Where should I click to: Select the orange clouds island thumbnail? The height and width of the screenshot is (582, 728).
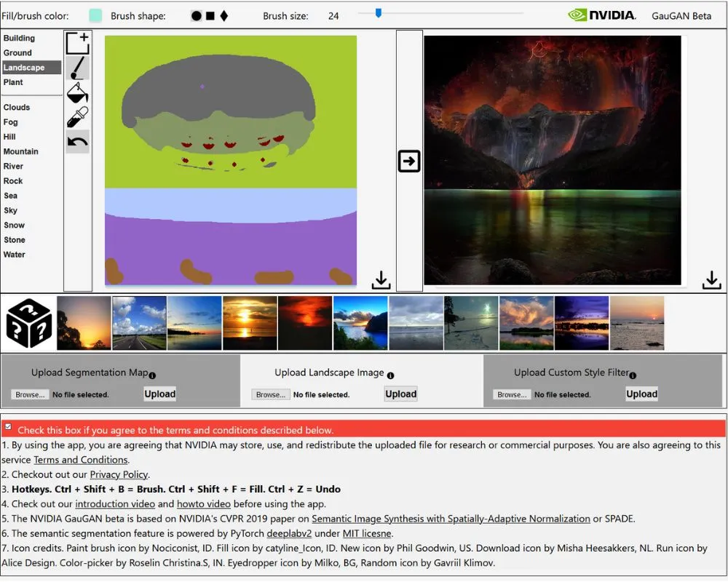pyautogui.click(x=526, y=323)
